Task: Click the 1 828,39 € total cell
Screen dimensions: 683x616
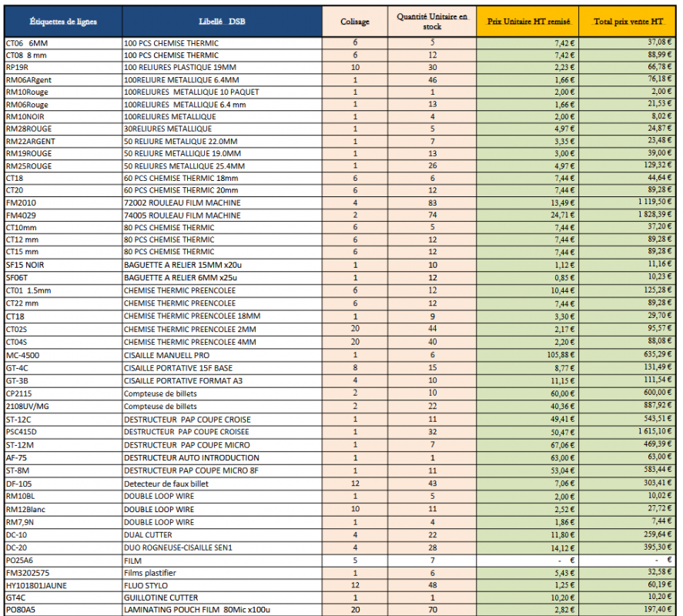Action: tap(628, 215)
